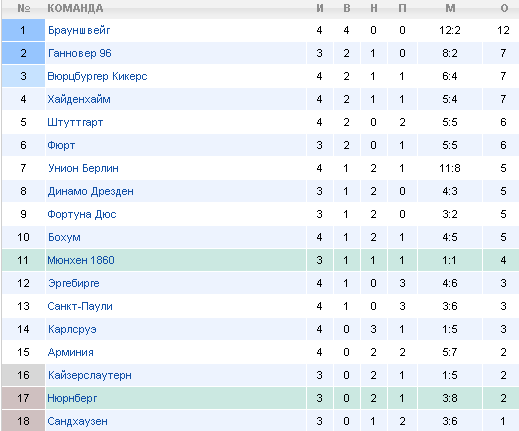The image size is (519, 431).
Task: Click the highlighted Нюрнберг team link
Action: (72, 398)
